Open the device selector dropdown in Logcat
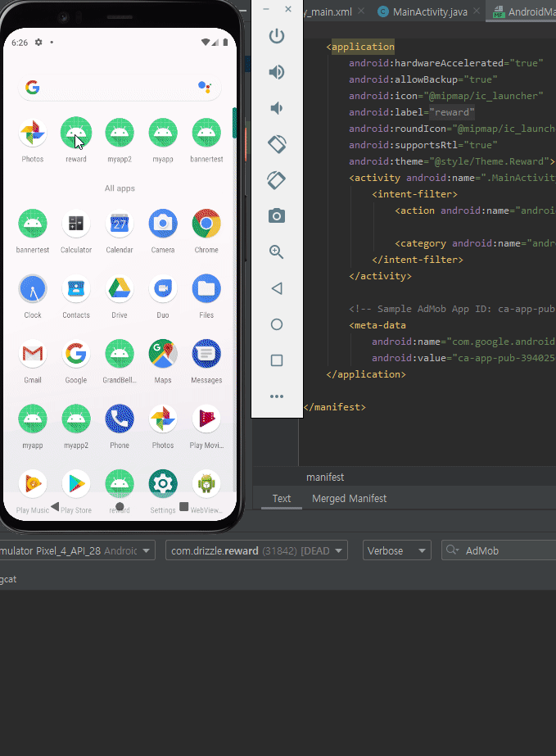The width and height of the screenshot is (556, 756). tap(78, 550)
